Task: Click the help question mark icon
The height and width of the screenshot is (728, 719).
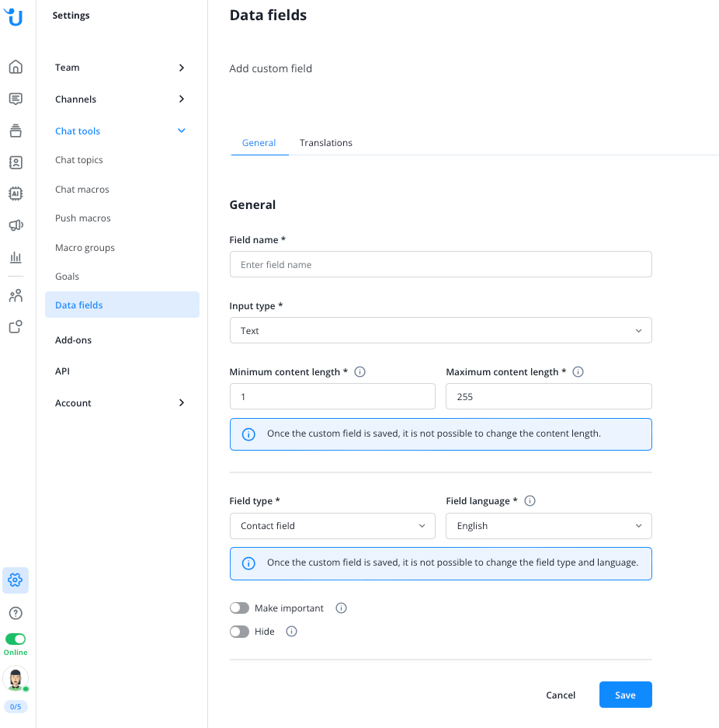Action: (x=16, y=613)
